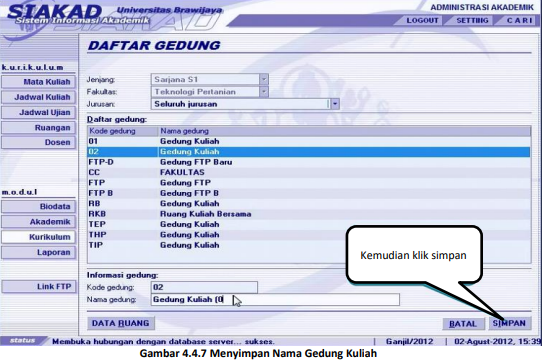
Task: Switch to Akademik module
Action: (x=38, y=222)
